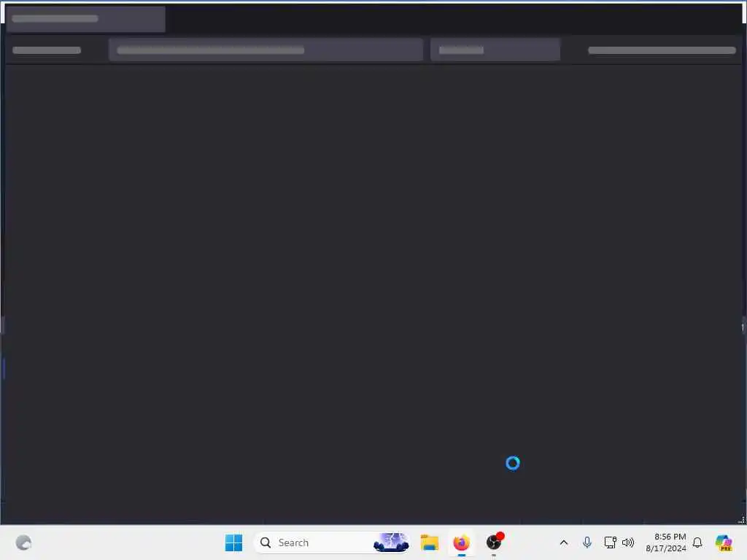
Task: Click the search highlight thunderstorm image
Action: point(391,542)
